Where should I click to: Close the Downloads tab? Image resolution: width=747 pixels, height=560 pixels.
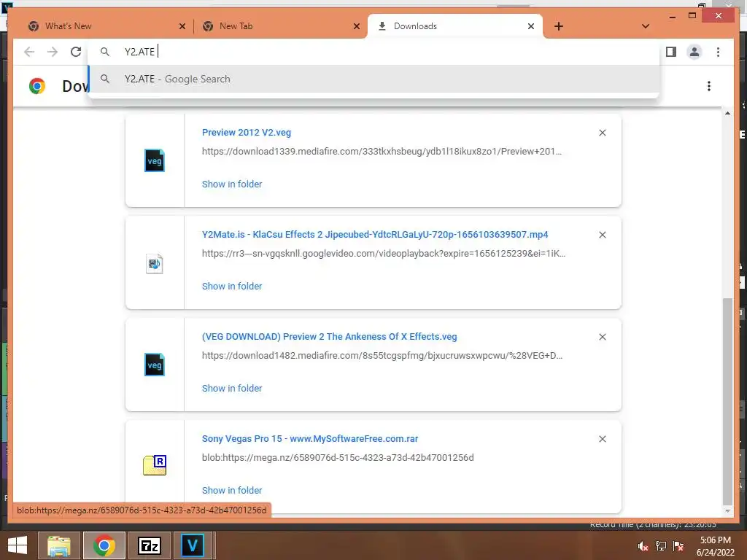pyautogui.click(x=531, y=26)
